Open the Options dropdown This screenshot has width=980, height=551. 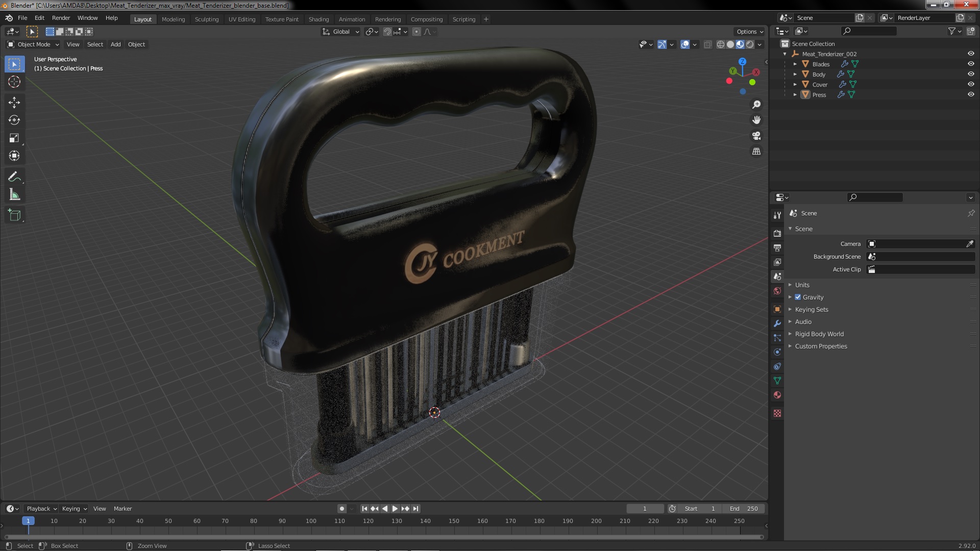pos(749,32)
